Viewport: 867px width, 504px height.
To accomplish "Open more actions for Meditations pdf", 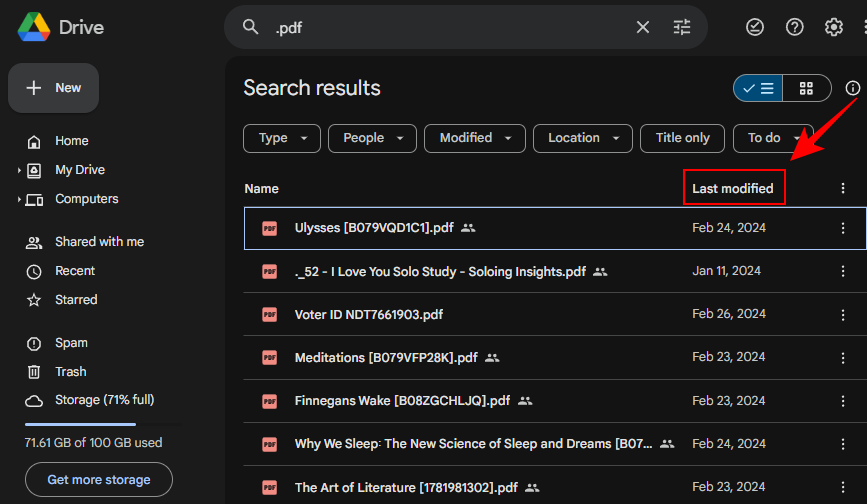I will coord(843,358).
